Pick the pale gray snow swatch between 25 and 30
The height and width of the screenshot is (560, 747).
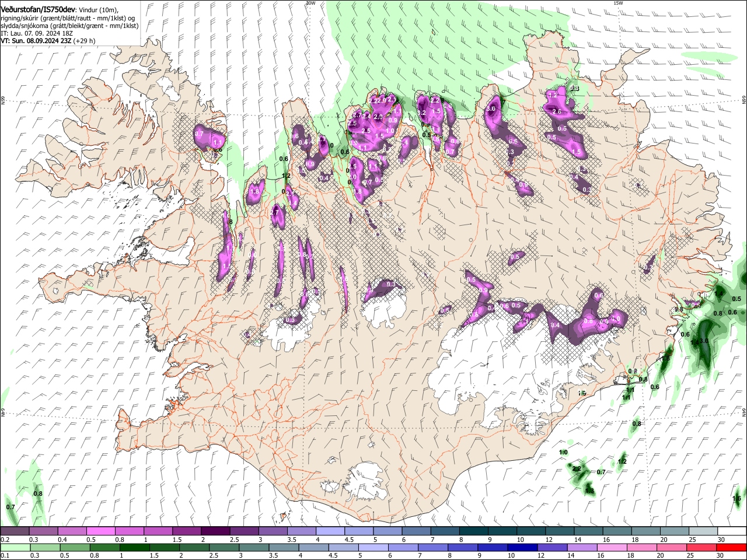tap(703, 531)
